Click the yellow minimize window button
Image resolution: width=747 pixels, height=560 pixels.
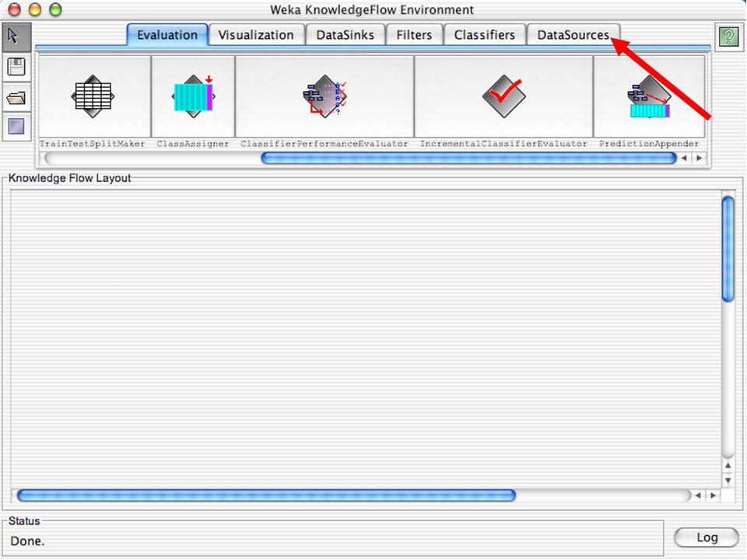[x=35, y=9]
